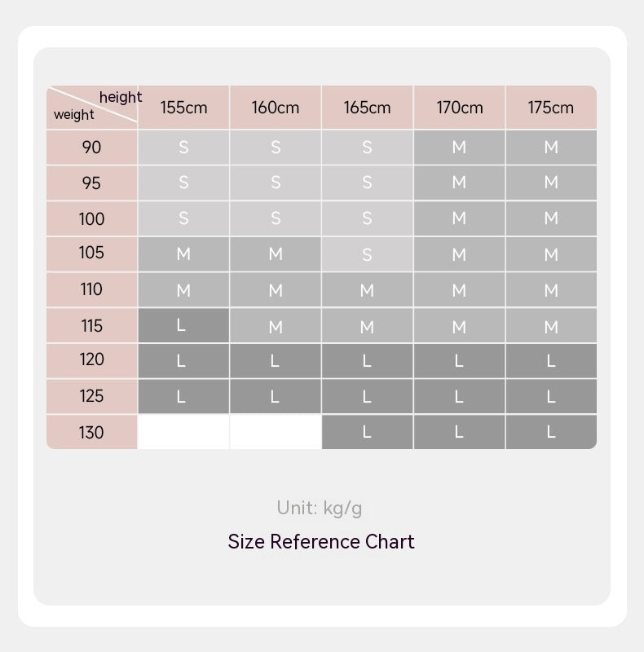This screenshot has height=652, width=644.
Task: Click the 165cm height column header
Action: tap(367, 108)
